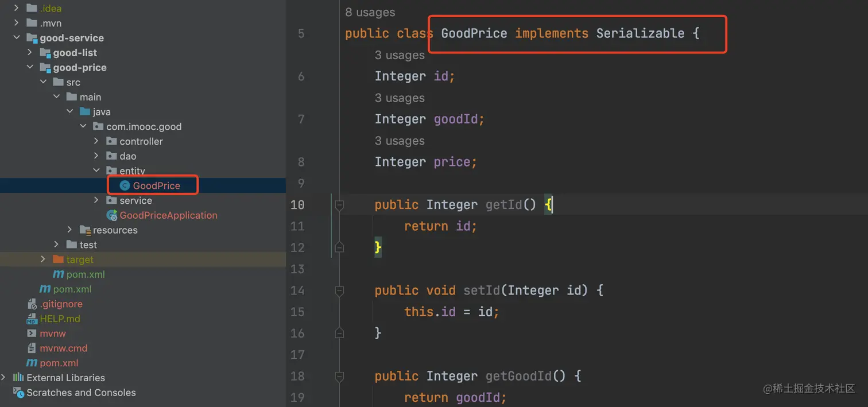Select GoodPrice in the project tree
The height and width of the screenshot is (407, 868).
[x=157, y=185]
